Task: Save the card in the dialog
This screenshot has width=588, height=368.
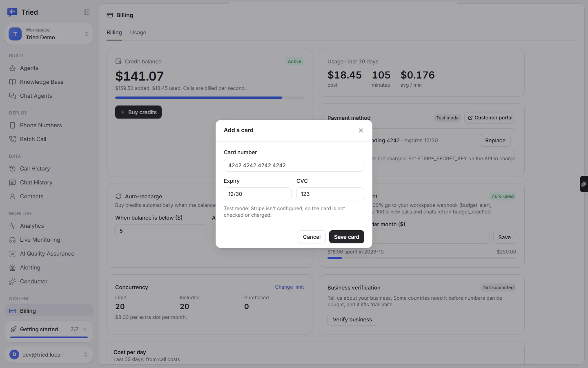Action: [x=347, y=237]
